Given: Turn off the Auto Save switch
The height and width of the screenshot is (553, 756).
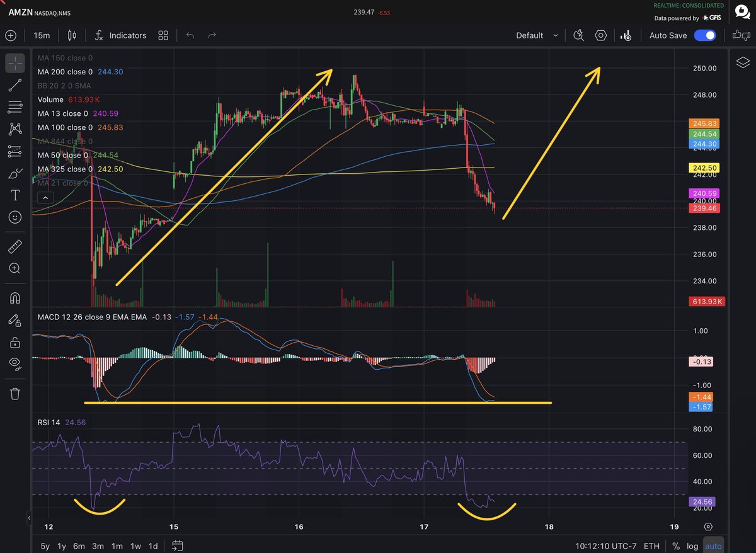Looking at the screenshot, I should click(705, 35).
